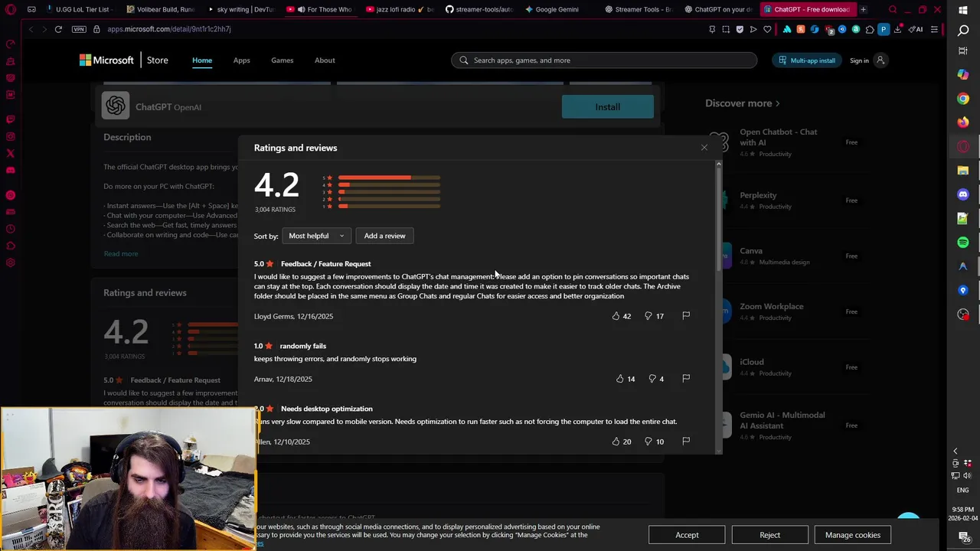This screenshot has height=551, width=980.
Task: Flag the 'Needs desktop optimization' review
Action: click(x=686, y=442)
